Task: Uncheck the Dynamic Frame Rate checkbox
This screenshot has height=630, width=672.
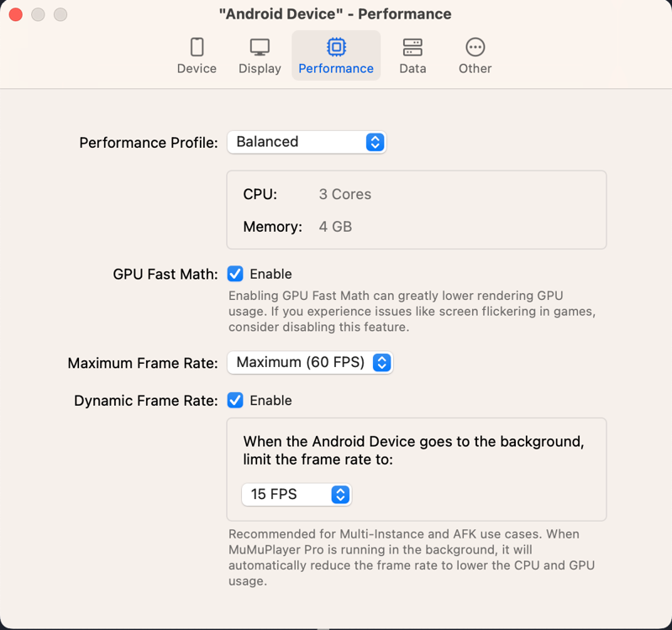Action: point(235,401)
